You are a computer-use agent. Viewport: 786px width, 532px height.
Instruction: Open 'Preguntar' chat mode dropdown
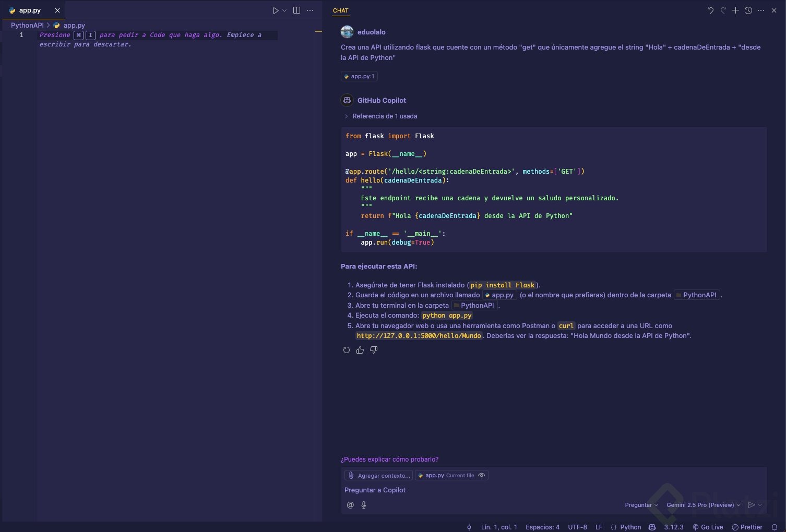pos(641,505)
